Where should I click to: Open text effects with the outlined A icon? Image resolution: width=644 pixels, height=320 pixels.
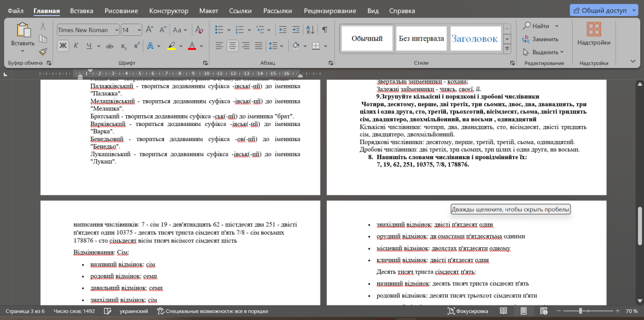pos(151,46)
